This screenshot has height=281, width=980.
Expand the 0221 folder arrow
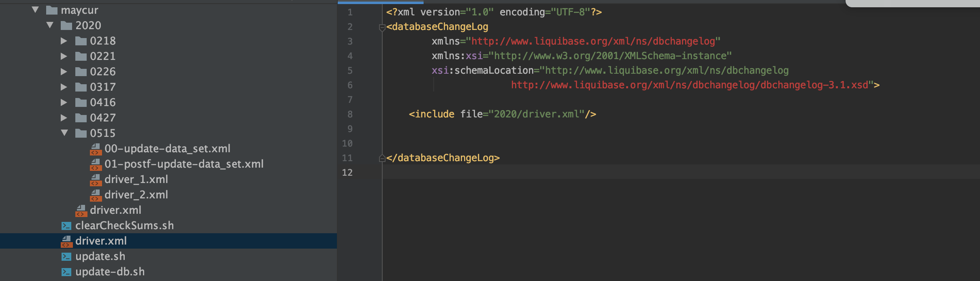click(64, 56)
